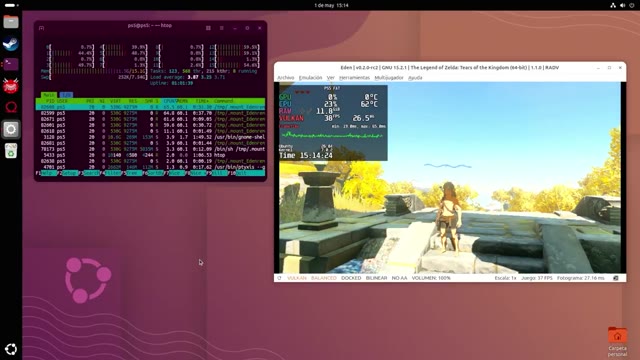Sort htop by the RES column header
This screenshot has width=640, height=360.
[133, 101]
